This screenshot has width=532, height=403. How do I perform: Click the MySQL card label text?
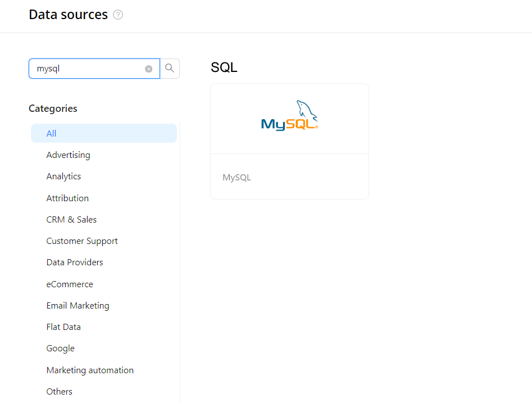click(237, 178)
